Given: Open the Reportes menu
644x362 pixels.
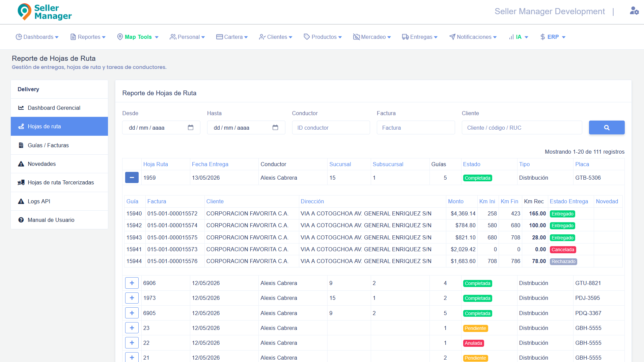Looking at the screenshot, I should 88,37.
